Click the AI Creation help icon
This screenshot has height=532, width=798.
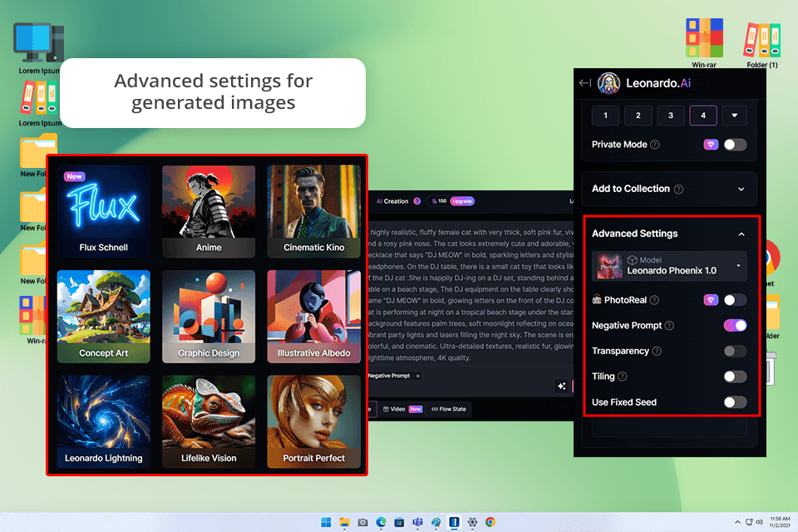pos(417,201)
